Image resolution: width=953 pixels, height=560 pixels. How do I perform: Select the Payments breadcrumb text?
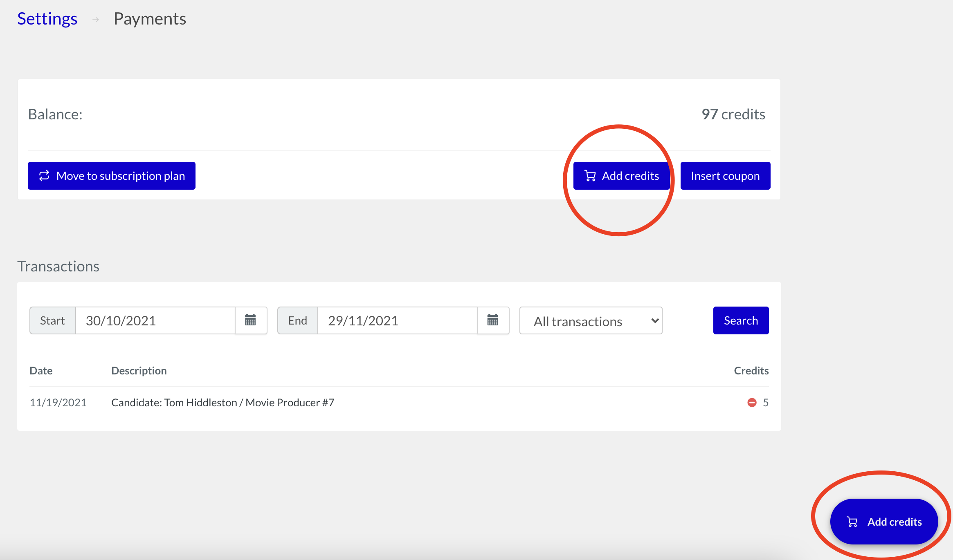[150, 19]
